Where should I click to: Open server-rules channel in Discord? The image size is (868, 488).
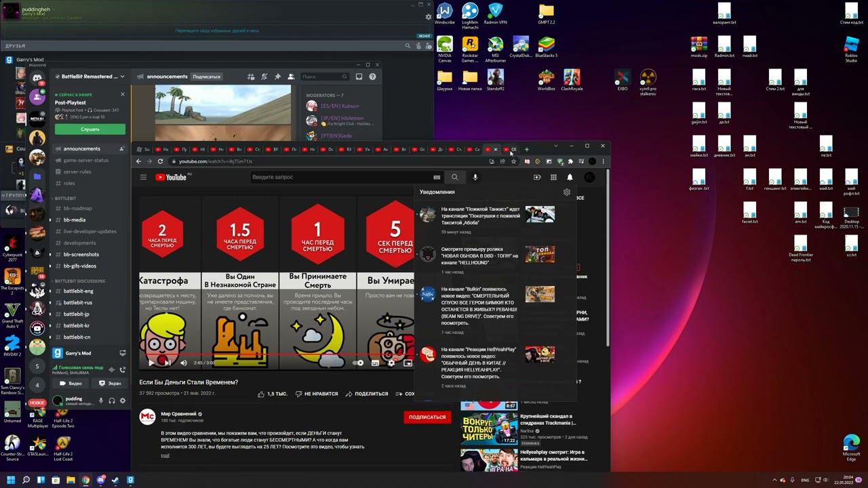90,171
